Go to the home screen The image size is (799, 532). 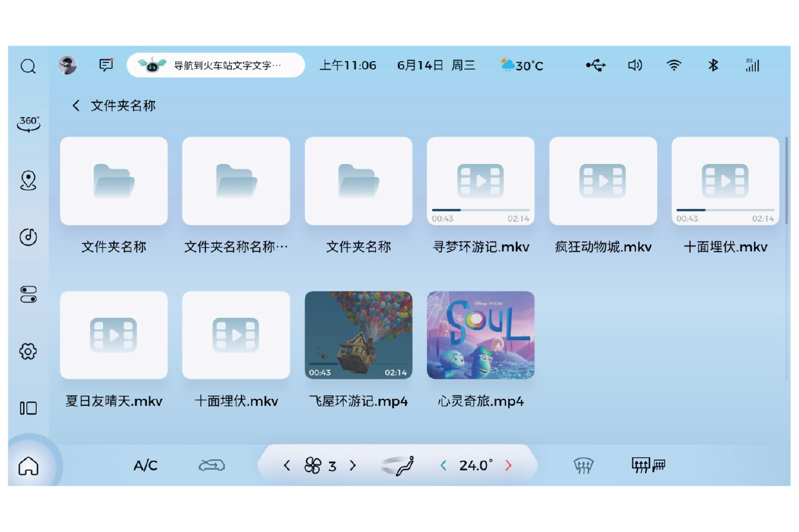(28, 466)
